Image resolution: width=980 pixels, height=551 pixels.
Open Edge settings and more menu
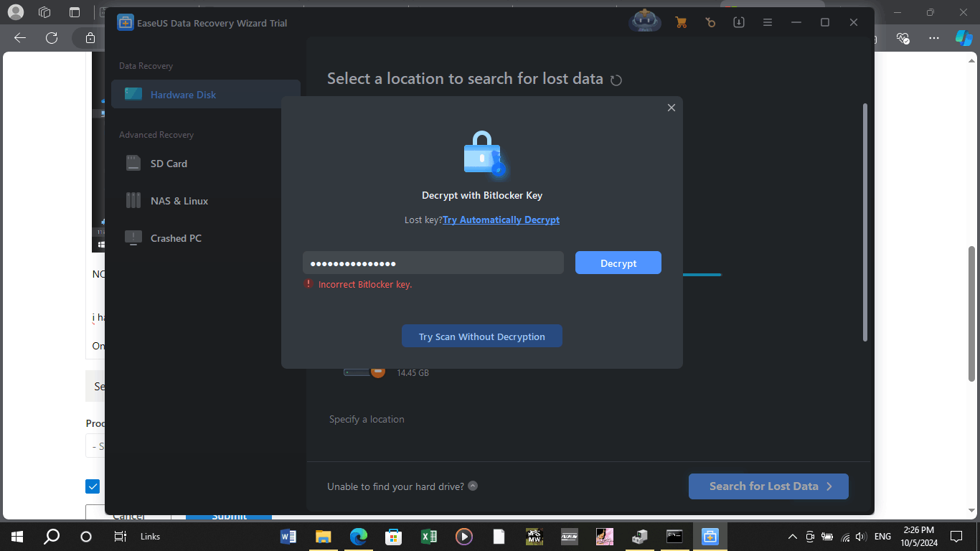[x=933, y=38]
